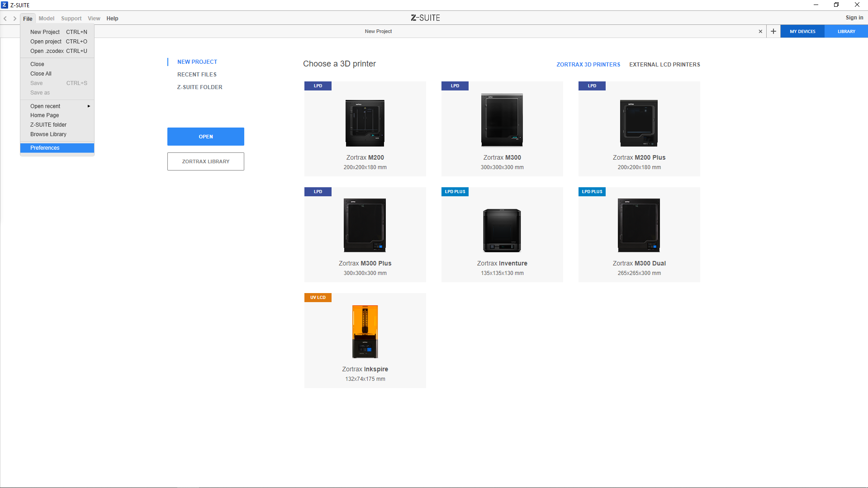868x488 pixels.
Task: Switch to EXTERNAL LCD PRINTERS tab
Action: click(664, 65)
